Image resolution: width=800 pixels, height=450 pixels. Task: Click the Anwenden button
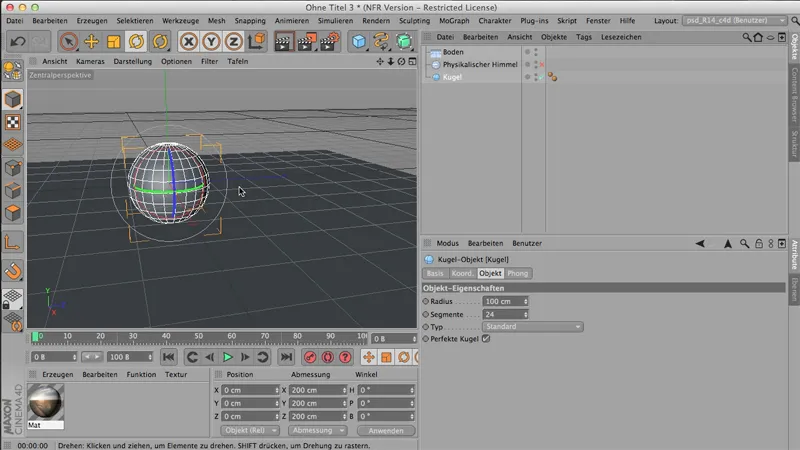(386, 431)
